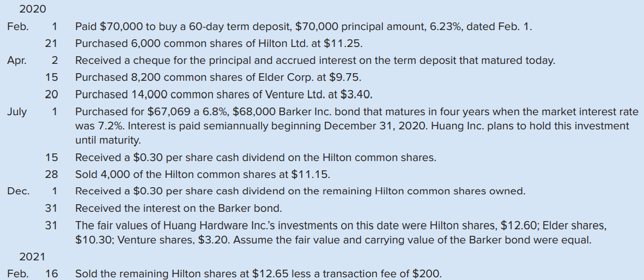Screen dimensions: 644x280
Task: Select the Feb. 16 sold remaining Hilton shares line
Action: (259, 274)
